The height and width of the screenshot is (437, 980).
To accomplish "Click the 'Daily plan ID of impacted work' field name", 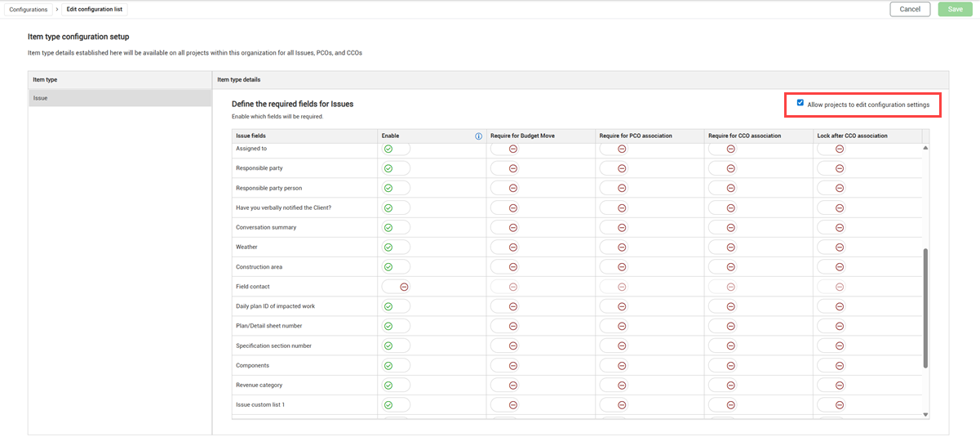I will tap(275, 306).
